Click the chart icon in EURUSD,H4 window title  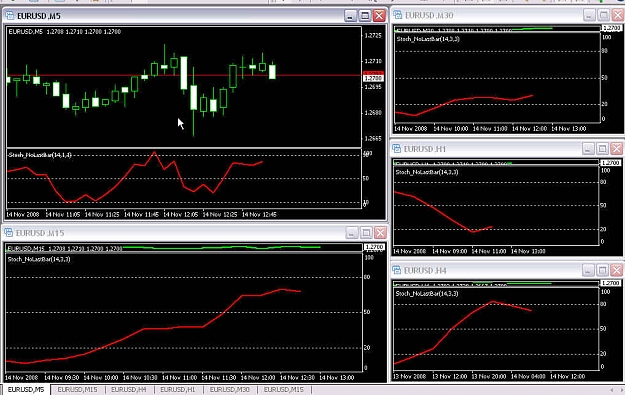click(396, 270)
